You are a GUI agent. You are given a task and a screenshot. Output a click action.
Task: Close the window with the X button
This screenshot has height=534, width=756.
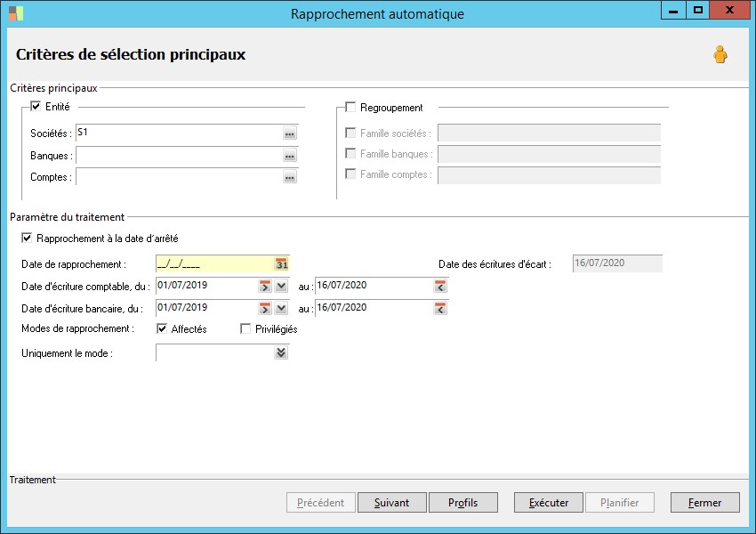pyautogui.click(x=729, y=10)
